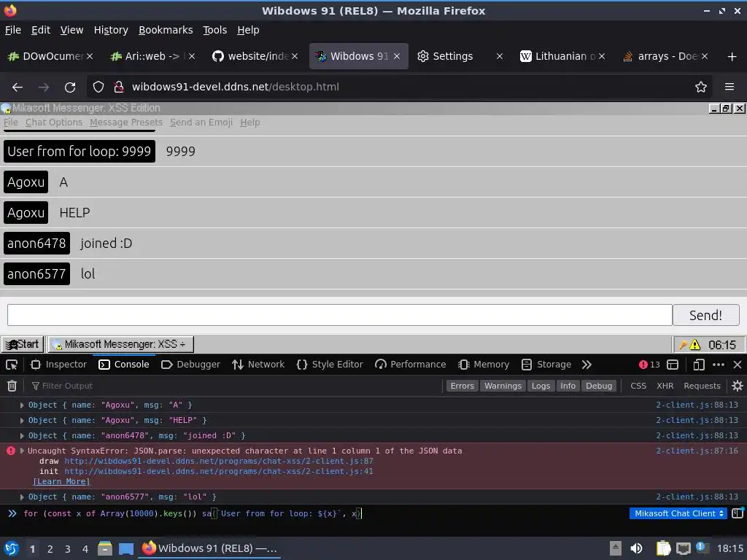
Task: Expand the Agoxu "A" object log
Action: pos(21,405)
